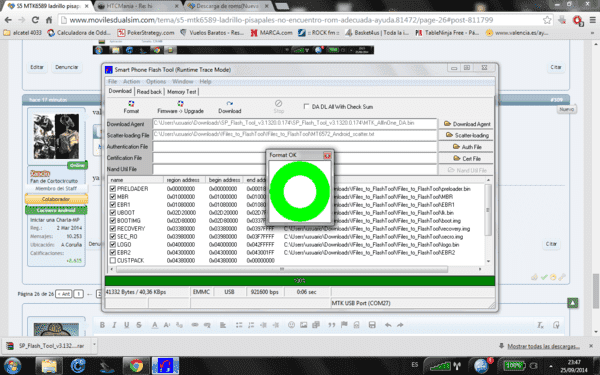The width and height of the screenshot is (600, 375).
Task: Click the Download toolbar icon
Action: click(230, 107)
